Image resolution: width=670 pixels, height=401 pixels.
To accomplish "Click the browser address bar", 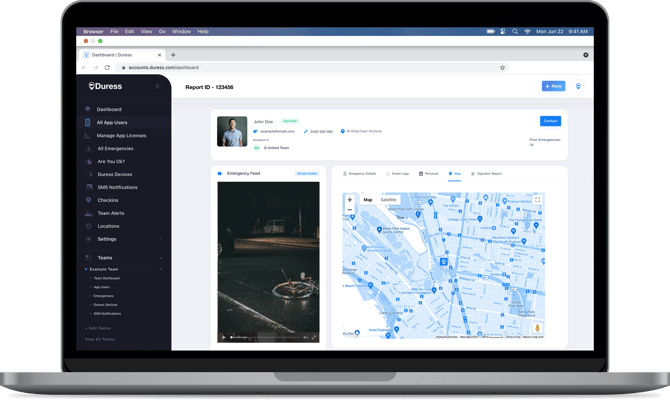I will click(x=311, y=68).
